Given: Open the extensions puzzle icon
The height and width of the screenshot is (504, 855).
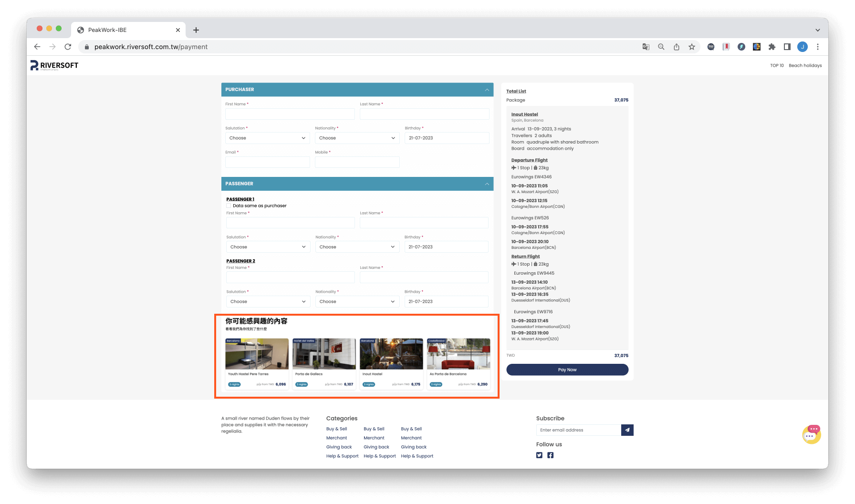Looking at the screenshot, I should point(772,47).
